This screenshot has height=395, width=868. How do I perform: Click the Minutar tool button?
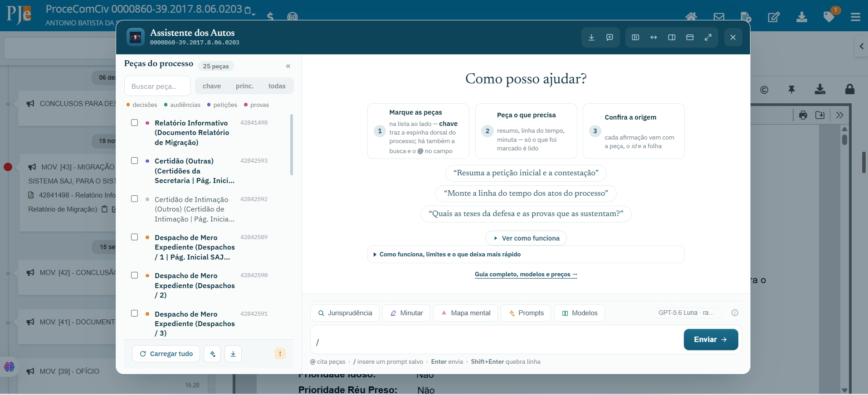406,313
